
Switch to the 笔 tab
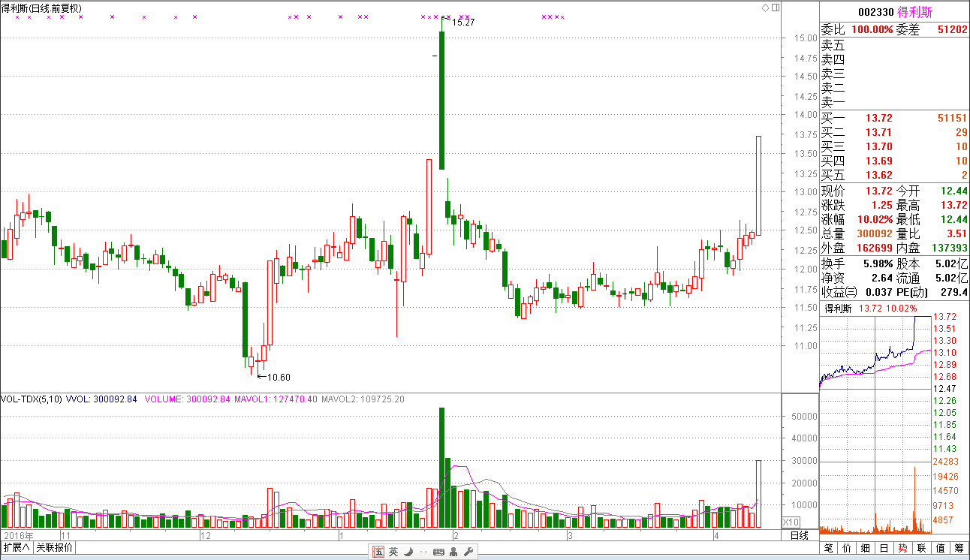pyautogui.click(x=828, y=548)
